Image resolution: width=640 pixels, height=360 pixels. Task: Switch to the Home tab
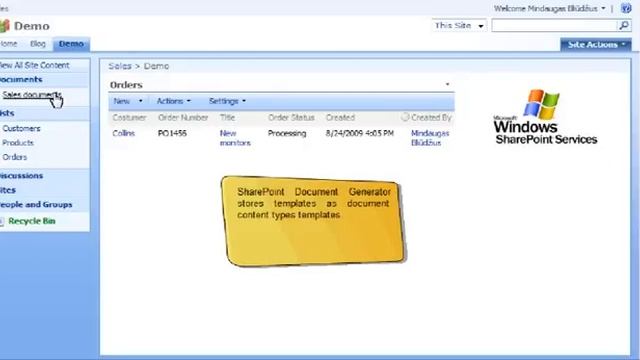9,44
